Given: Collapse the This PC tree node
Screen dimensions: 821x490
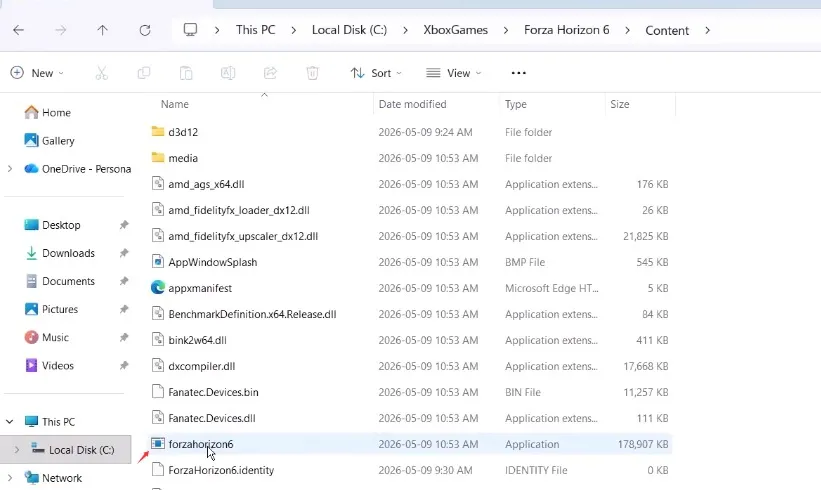Looking at the screenshot, I should tap(10, 421).
